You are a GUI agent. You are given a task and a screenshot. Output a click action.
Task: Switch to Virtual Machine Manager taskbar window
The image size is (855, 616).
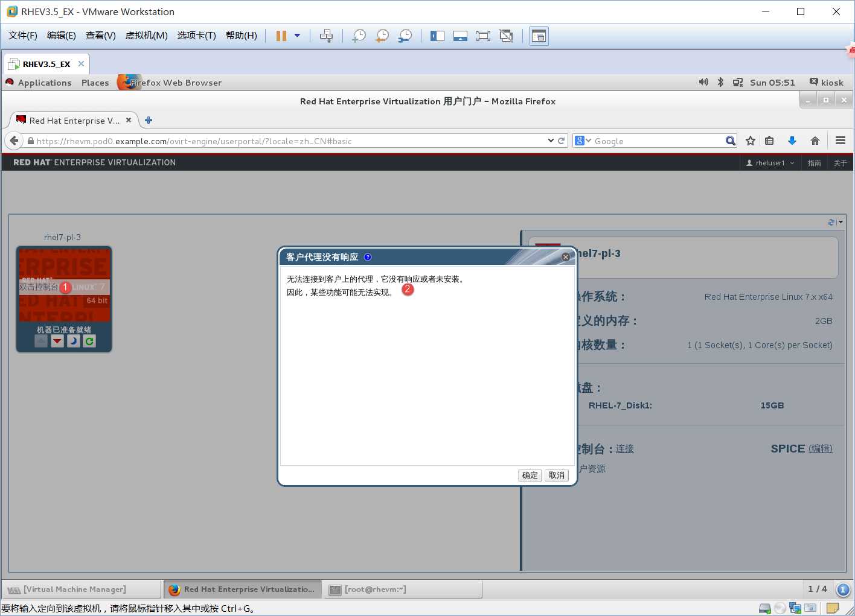81,589
